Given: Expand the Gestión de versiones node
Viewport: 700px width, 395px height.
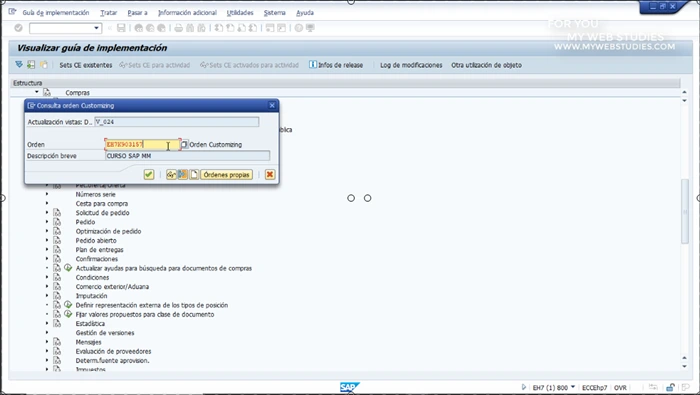Looking at the screenshot, I should [x=47, y=333].
